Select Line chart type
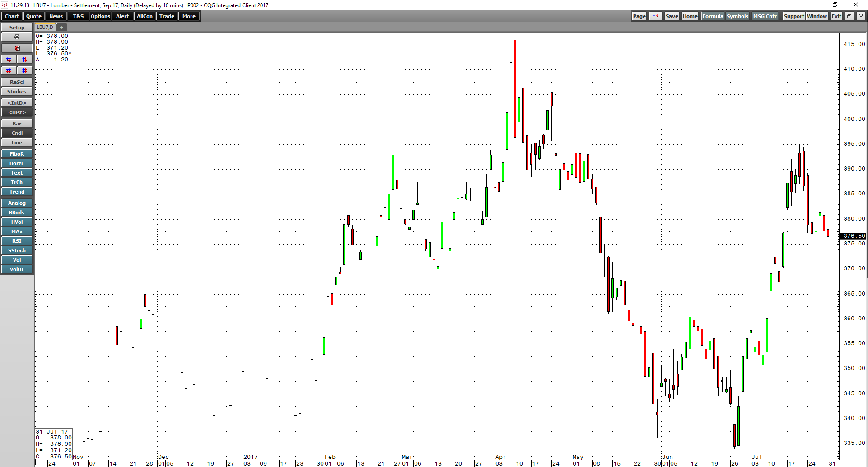The width and height of the screenshot is (868, 467). (x=17, y=143)
